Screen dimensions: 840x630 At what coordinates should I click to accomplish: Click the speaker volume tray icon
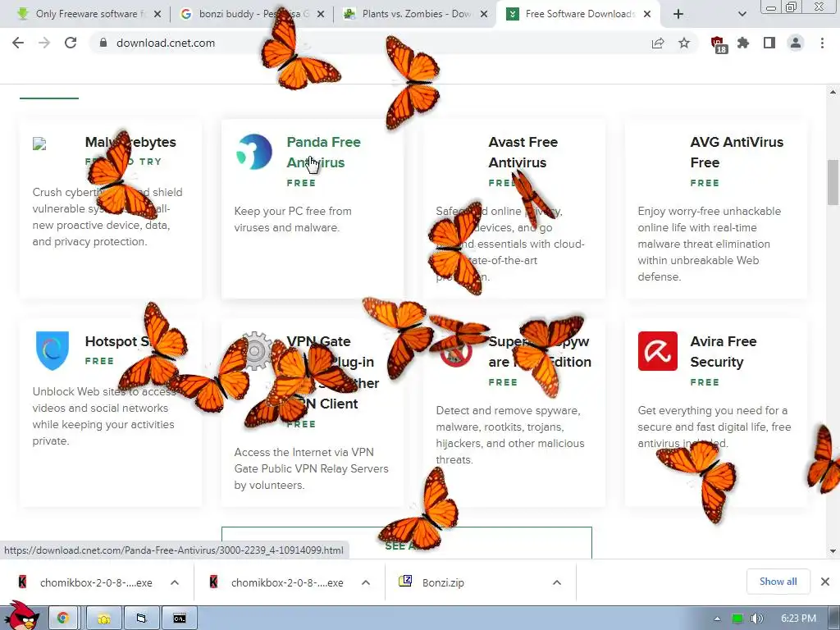[757, 619]
